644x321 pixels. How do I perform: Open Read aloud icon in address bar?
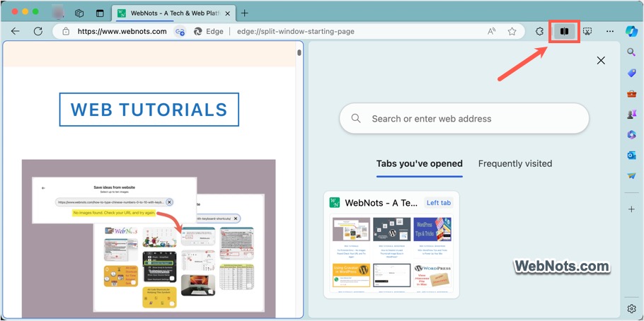[492, 31]
